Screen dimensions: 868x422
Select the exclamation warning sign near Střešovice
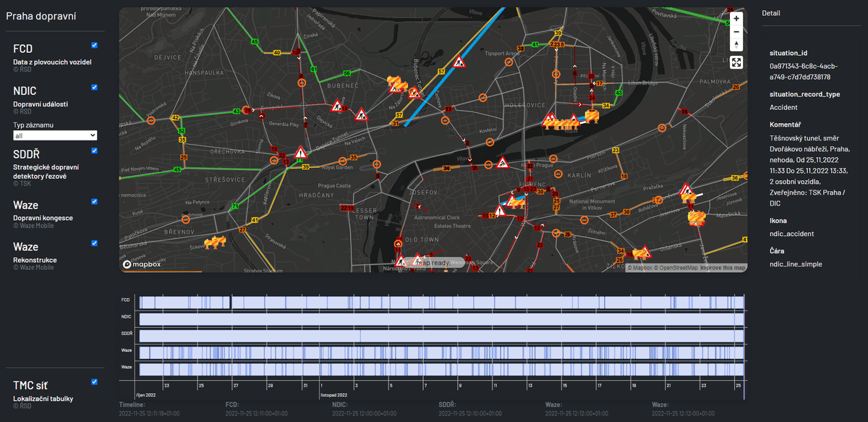(300, 153)
